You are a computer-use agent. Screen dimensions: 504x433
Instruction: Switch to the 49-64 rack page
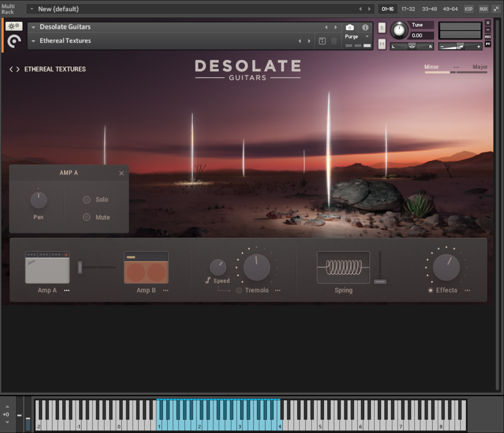[450, 9]
